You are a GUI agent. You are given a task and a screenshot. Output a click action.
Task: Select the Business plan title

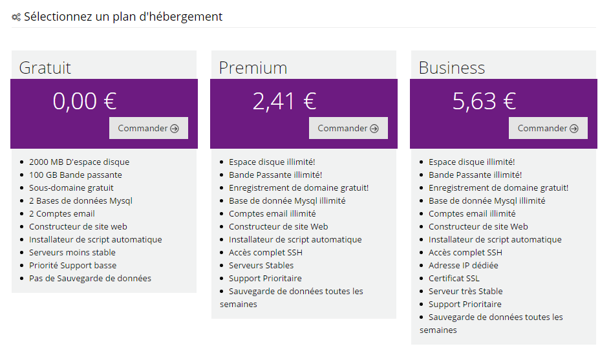[452, 68]
